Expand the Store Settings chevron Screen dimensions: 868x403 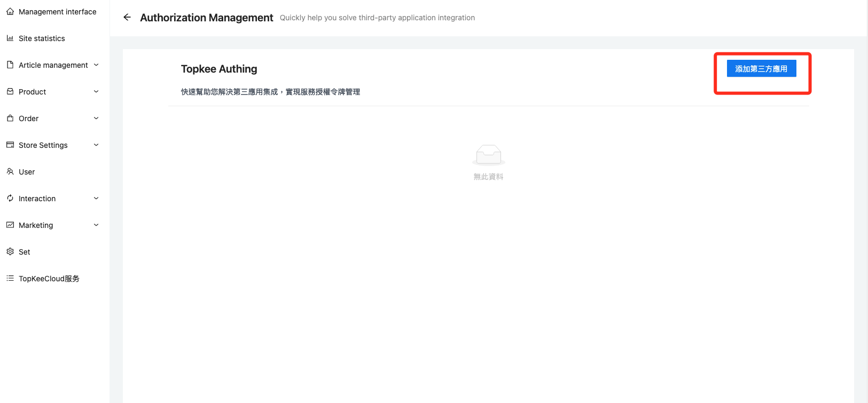pyautogui.click(x=96, y=145)
